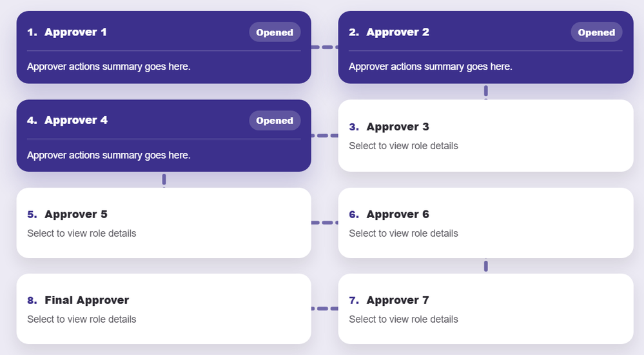644x355 pixels.
Task: Click Approver 2 'Opened' status badge
Action: 596,32
